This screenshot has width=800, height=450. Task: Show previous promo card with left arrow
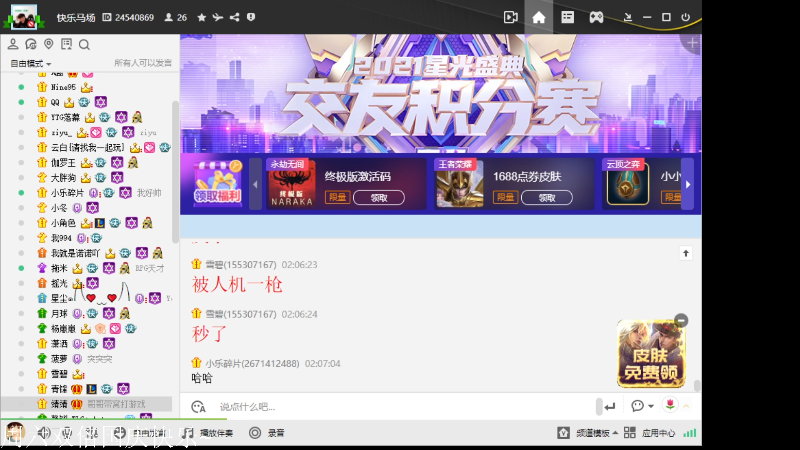pyautogui.click(x=255, y=184)
